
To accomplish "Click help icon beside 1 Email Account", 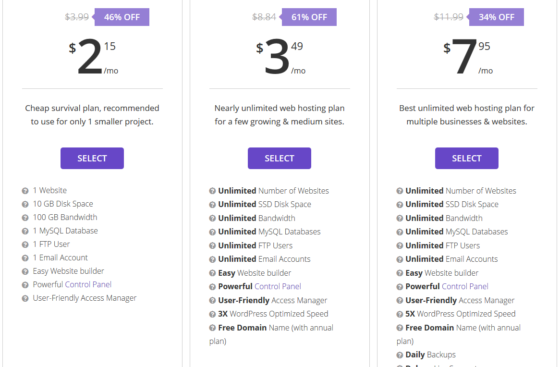I will click(x=25, y=258).
